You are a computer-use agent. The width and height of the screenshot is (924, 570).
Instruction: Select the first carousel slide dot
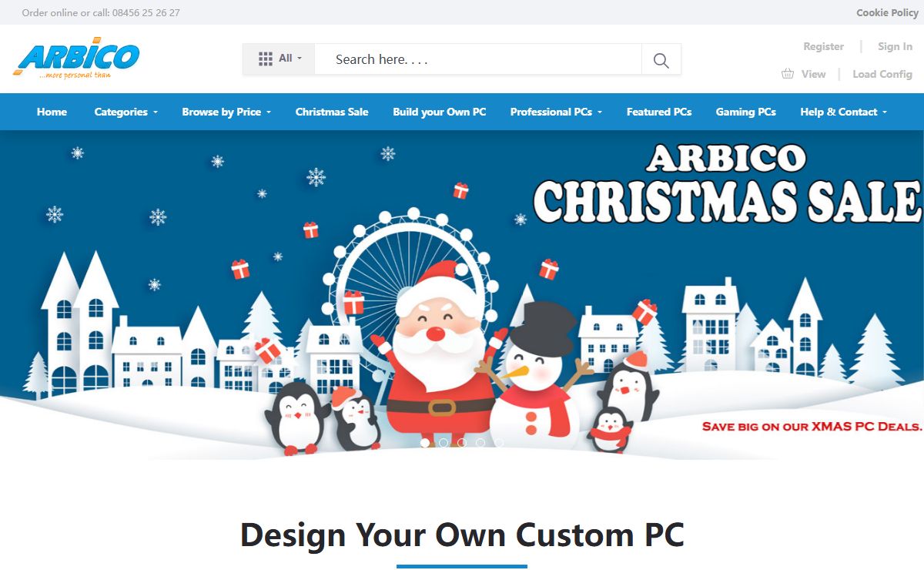425,443
